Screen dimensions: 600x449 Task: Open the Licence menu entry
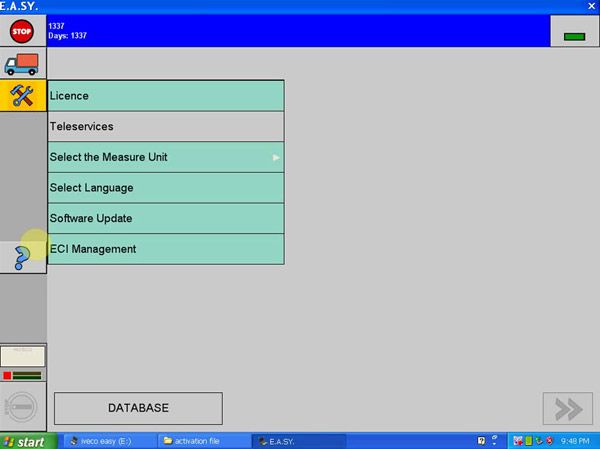(x=166, y=96)
